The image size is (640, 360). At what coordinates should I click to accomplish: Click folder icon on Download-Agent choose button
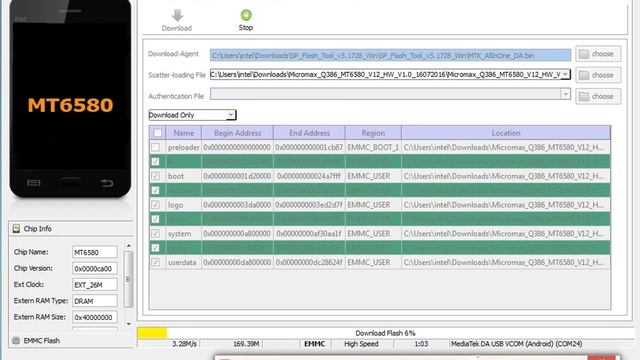tap(584, 54)
